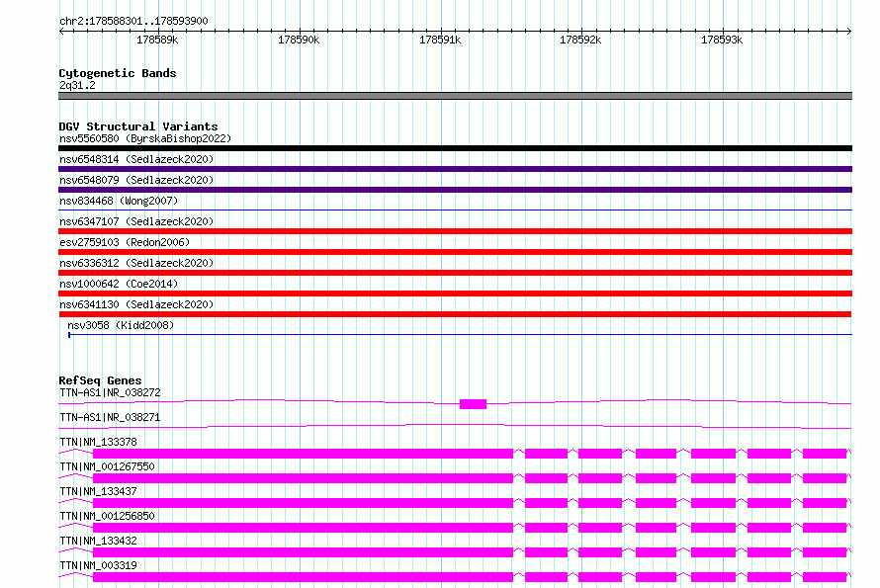Click the large exon of TTN NM_133437

coord(304,503)
